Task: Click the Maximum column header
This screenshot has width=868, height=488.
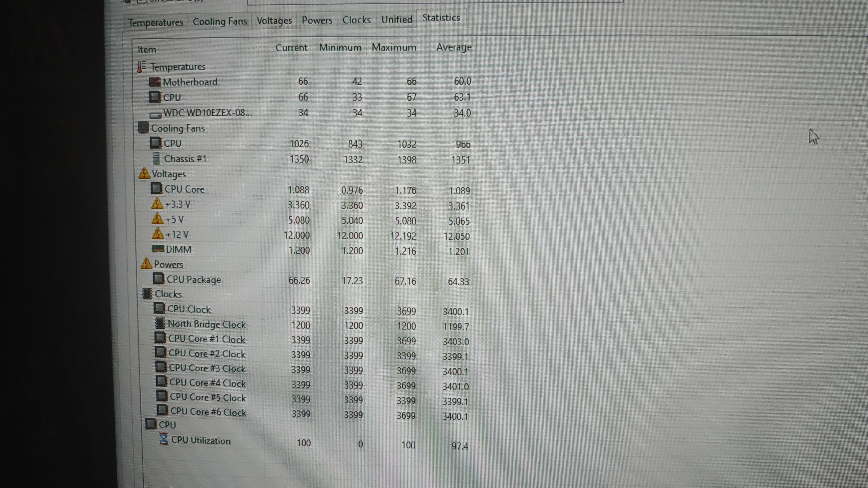Action: click(394, 47)
